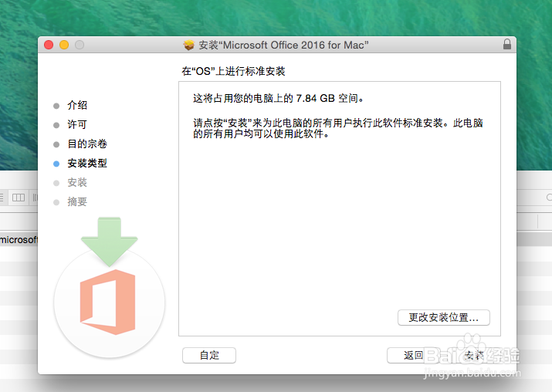Minimize the installer with yellow button

tap(64, 45)
